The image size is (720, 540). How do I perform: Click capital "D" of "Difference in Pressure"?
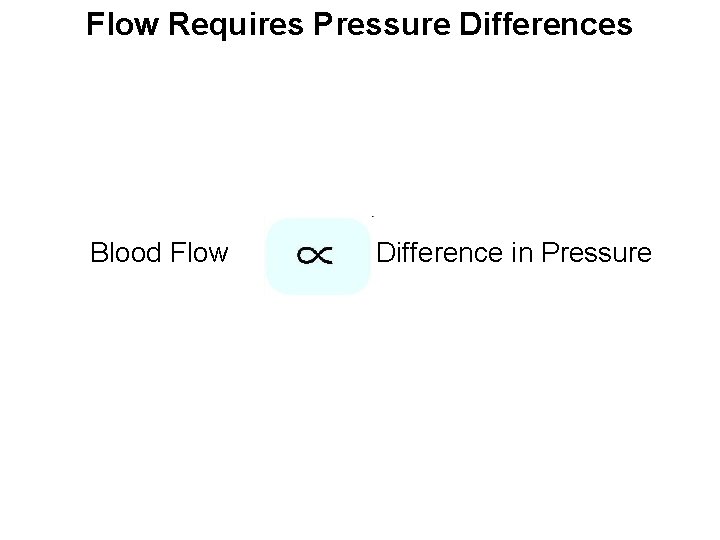pos(387,252)
